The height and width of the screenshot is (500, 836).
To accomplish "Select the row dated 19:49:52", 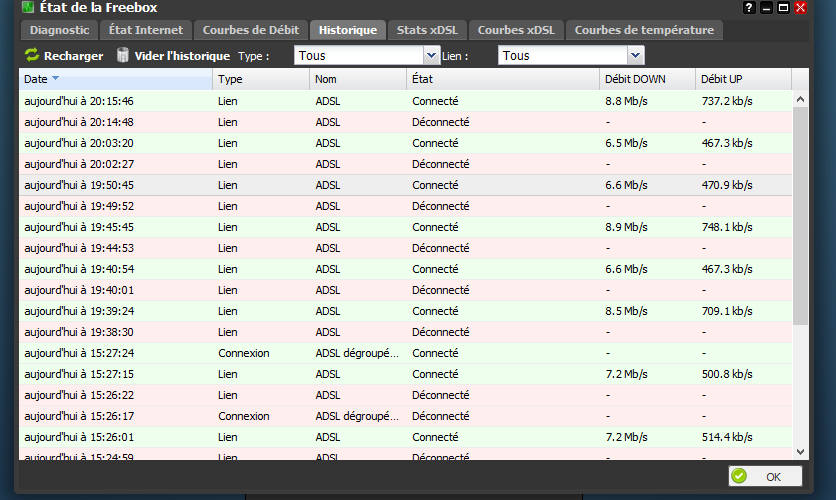I will click(x=405, y=206).
